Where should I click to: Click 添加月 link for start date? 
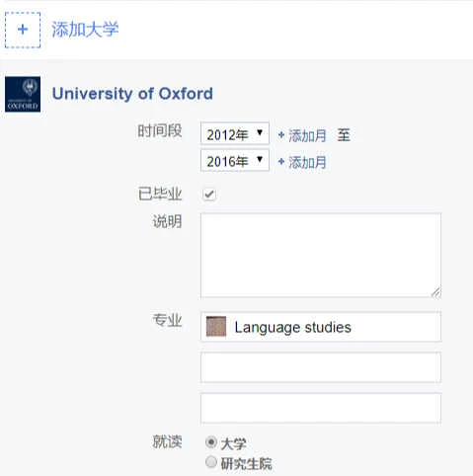(x=307, y=135)
